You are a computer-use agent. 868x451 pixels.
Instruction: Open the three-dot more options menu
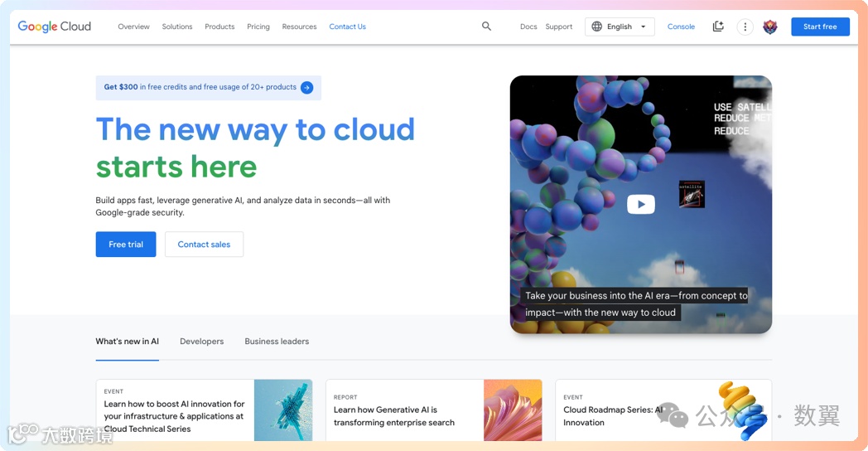pos(745,27)
